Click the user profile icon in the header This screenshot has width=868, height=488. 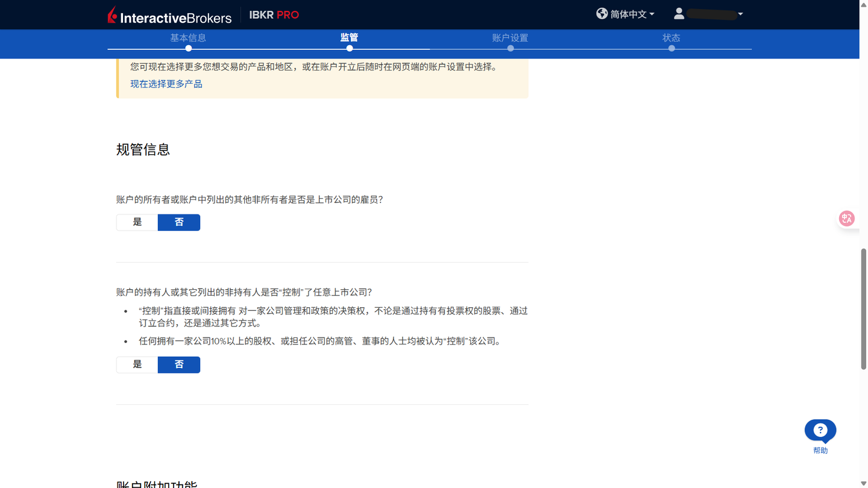(679, 13)
